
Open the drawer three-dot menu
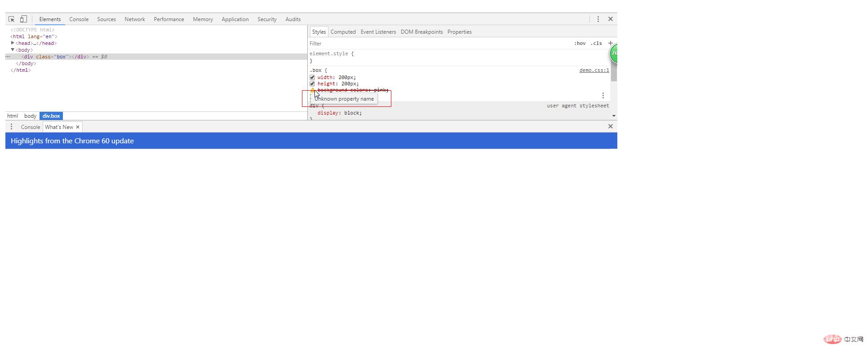click(12, 127)
